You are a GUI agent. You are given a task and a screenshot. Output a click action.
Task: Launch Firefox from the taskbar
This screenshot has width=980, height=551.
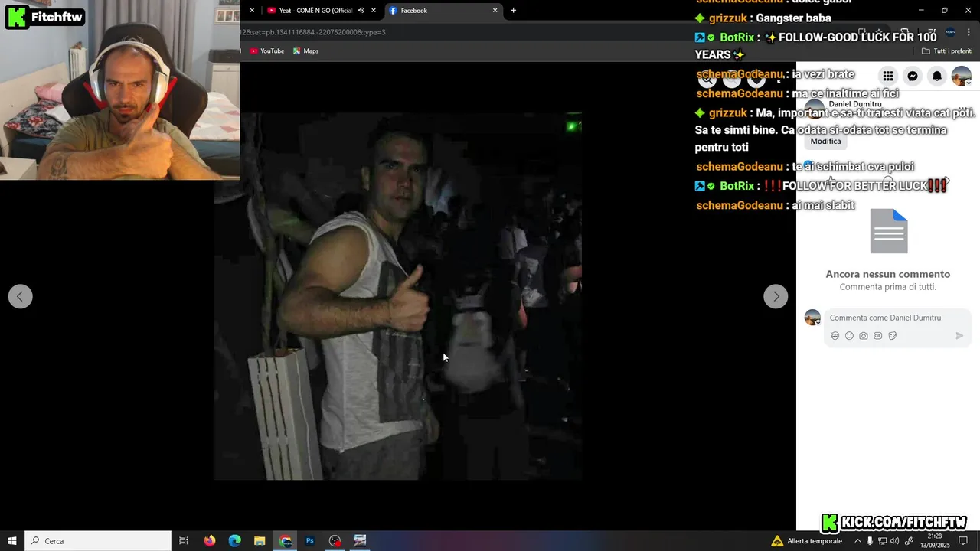pos(210,541)
